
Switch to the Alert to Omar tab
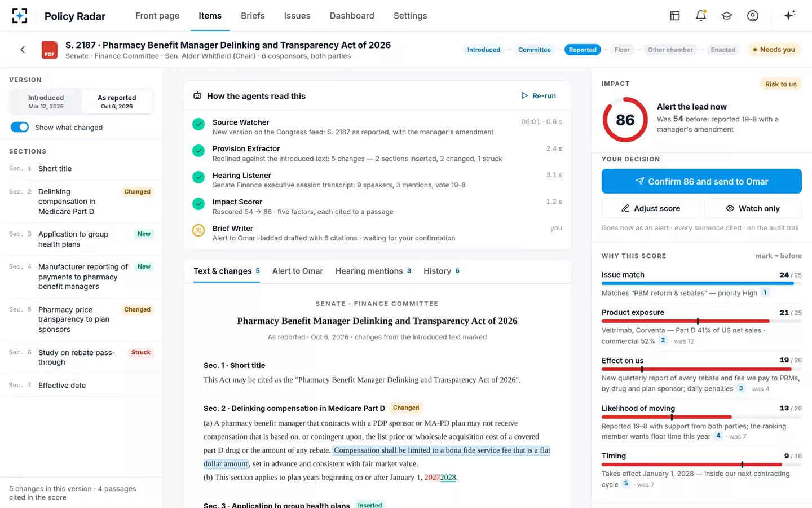point(298,271)
